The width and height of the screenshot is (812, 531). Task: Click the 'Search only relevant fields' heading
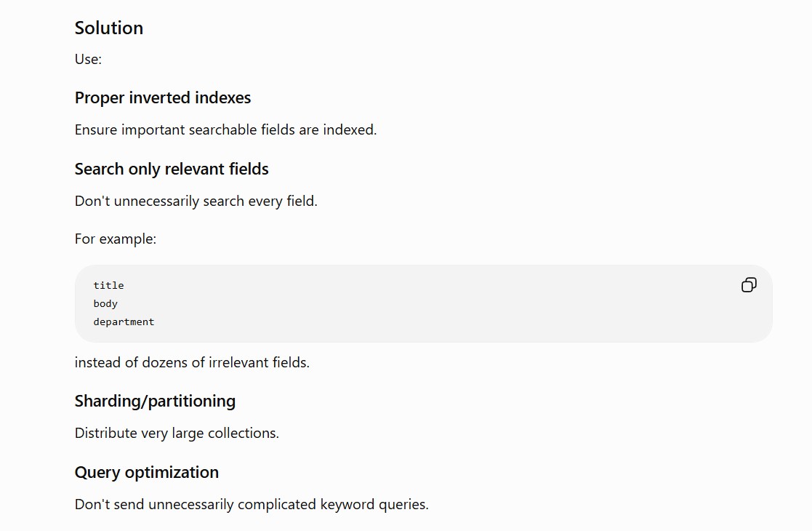[x=172, y=169]
